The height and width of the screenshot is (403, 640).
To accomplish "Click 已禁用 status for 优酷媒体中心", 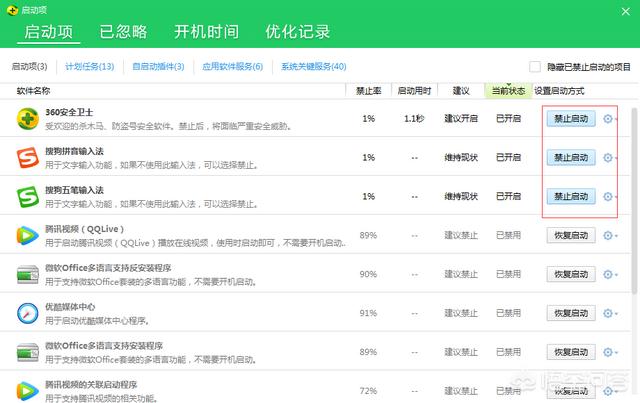I will (x=508, y=313).
